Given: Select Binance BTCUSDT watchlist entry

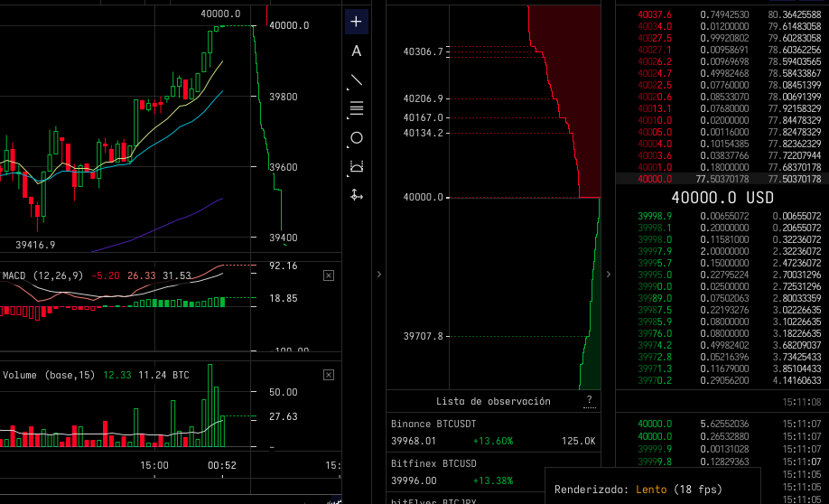Looking at the screenshot, I should (493, 432).
